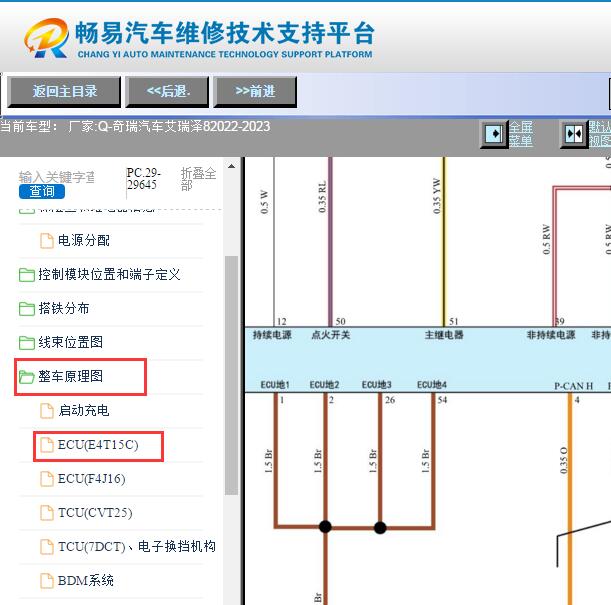Image resolution: width=611 pixels, height=605 pixels.
Task: Click the 控制模块位置和端子定义 folder icon
Action: coord(26,275)
